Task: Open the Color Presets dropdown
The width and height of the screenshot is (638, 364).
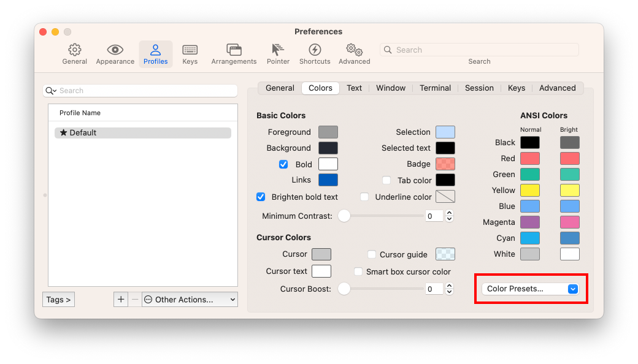Action: click(530, 289)
